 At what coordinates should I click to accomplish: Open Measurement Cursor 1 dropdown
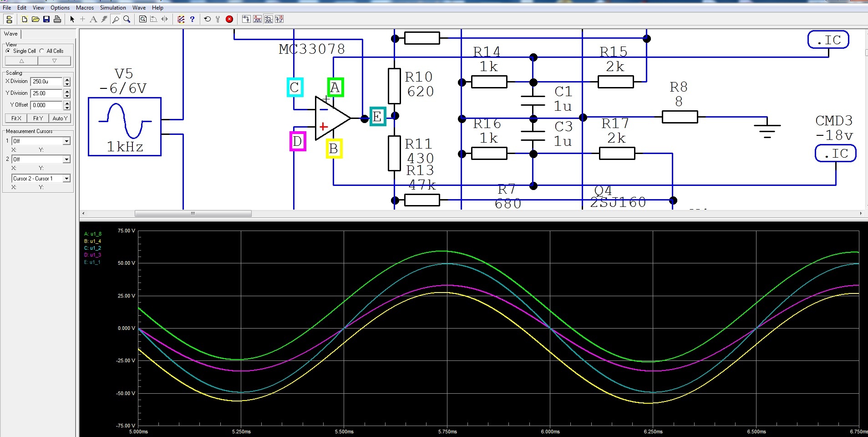66,141
